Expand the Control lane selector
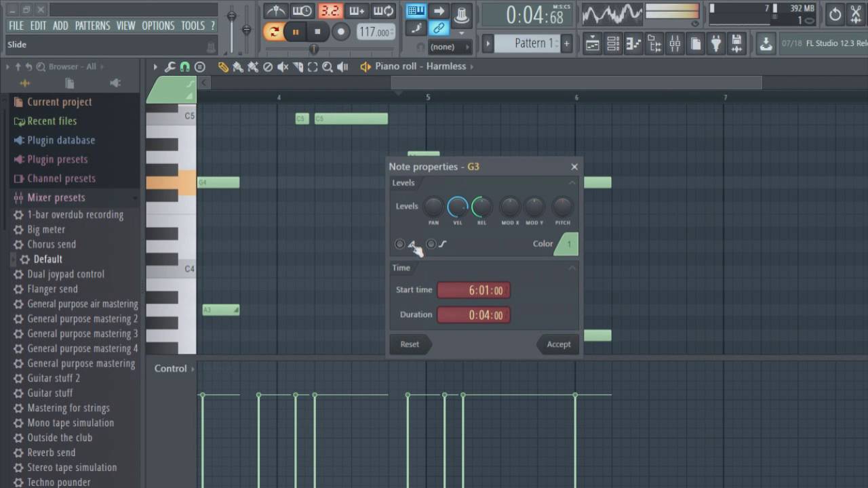The image size is (868, 488). pos(174,369)
